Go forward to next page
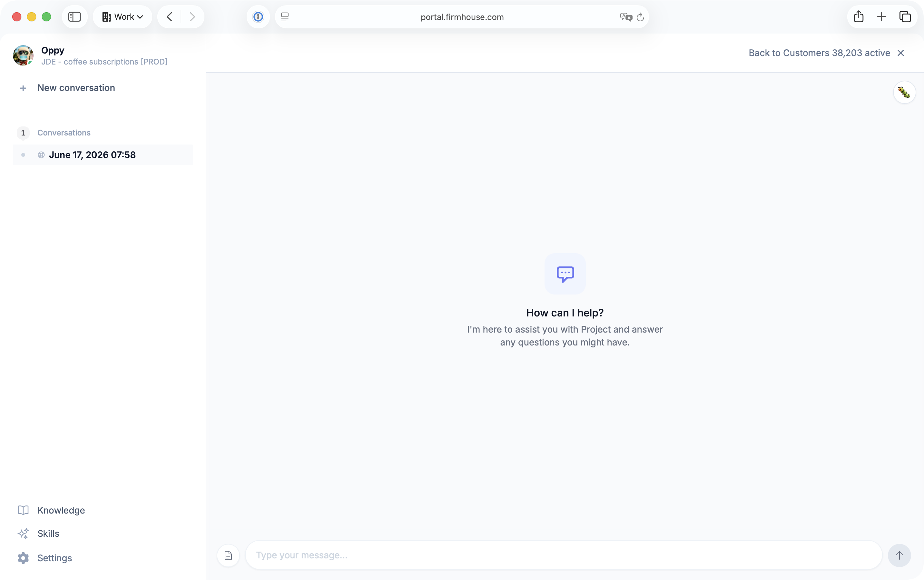The image size is (924, 580). point(192,17)
